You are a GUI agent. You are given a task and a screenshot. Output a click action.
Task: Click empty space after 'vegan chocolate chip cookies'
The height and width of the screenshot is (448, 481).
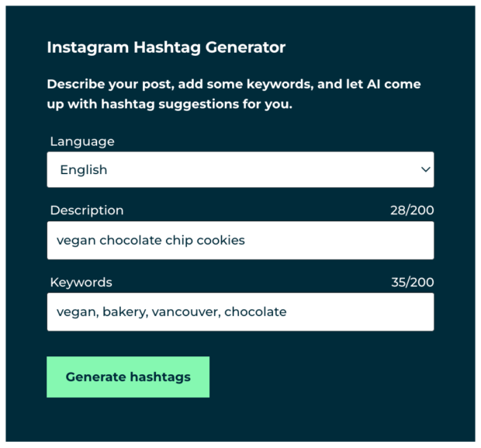337,240
